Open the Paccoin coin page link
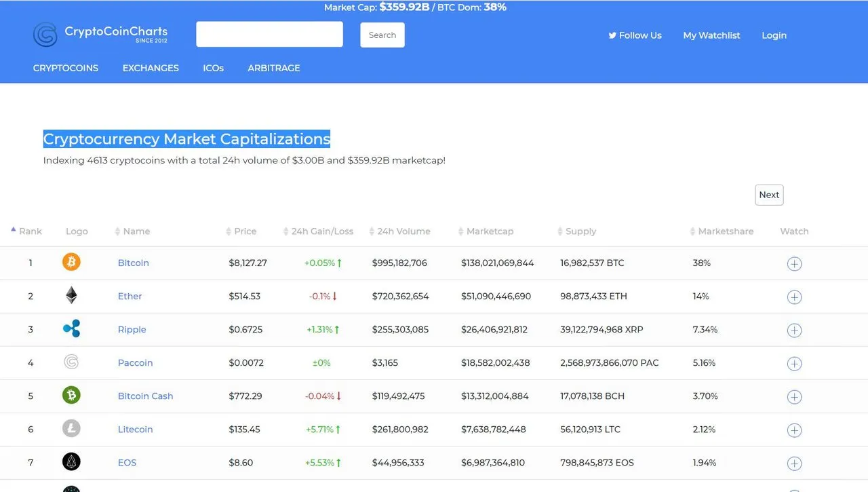Image resolution: width=868 pixels, height=492 pixels. tap(136, 362)
